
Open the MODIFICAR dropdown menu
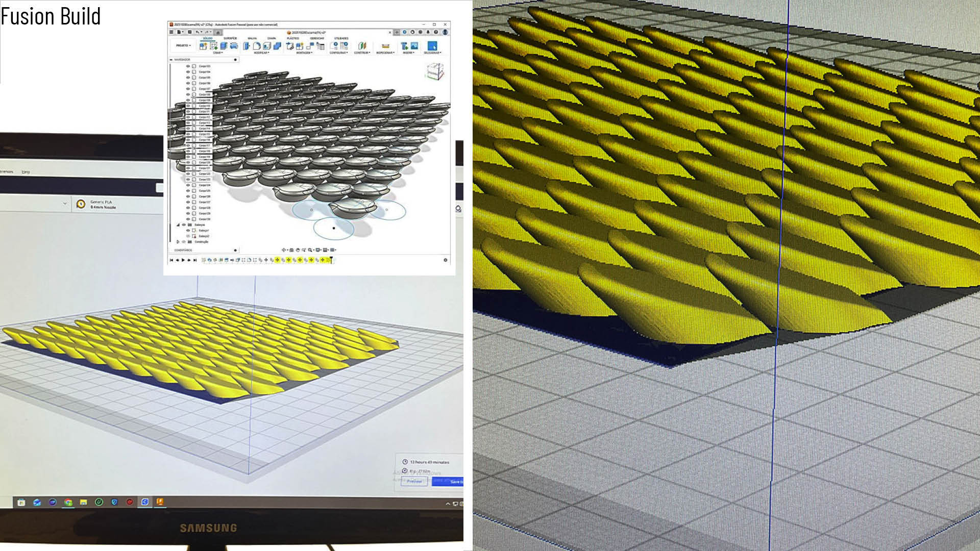(261, 53)
